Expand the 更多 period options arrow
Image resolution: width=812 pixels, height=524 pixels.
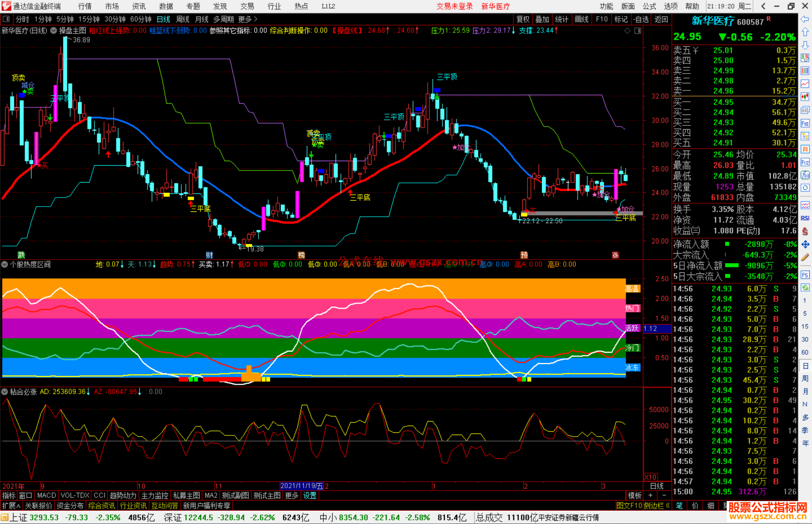pos(256,19)
